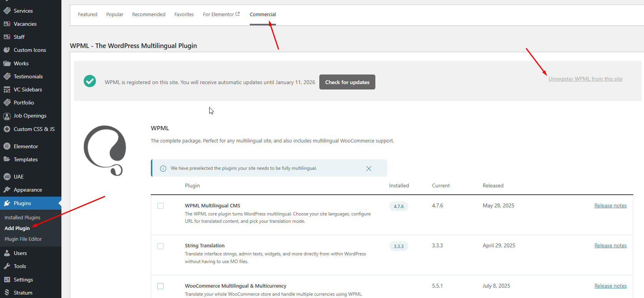This screenshot has height=298, width=644.
Task: Click the Current column header
Action: click(x=441, y=185)
